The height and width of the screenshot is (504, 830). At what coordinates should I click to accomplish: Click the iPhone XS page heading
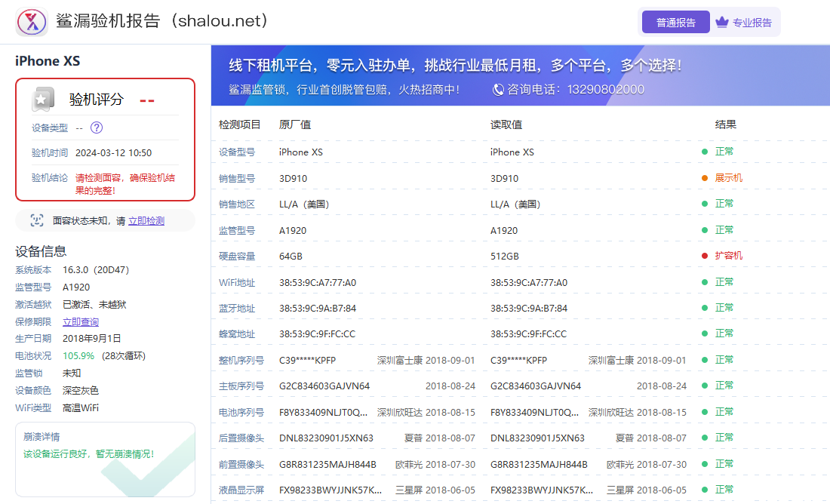point(48,61)
